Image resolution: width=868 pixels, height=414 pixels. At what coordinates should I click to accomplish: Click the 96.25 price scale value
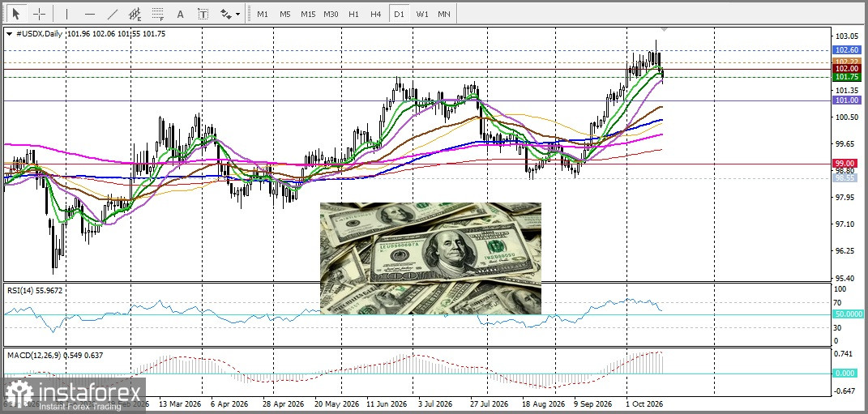coord(846,250)
